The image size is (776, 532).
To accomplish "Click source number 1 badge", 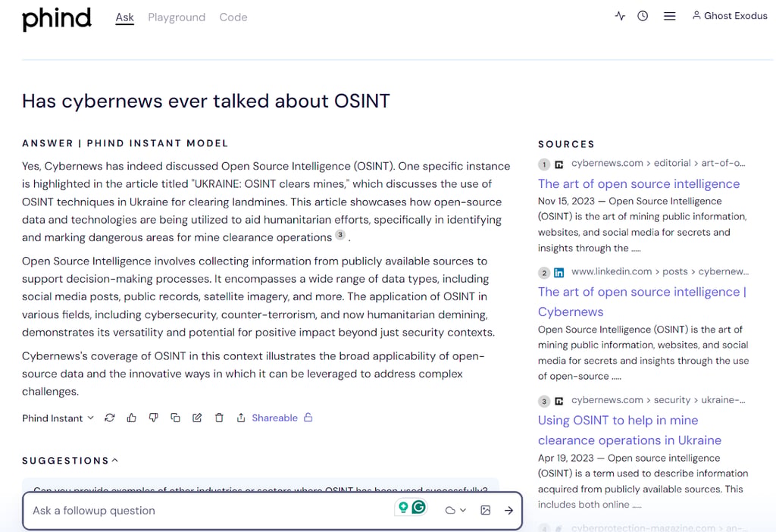I will 544,164.
